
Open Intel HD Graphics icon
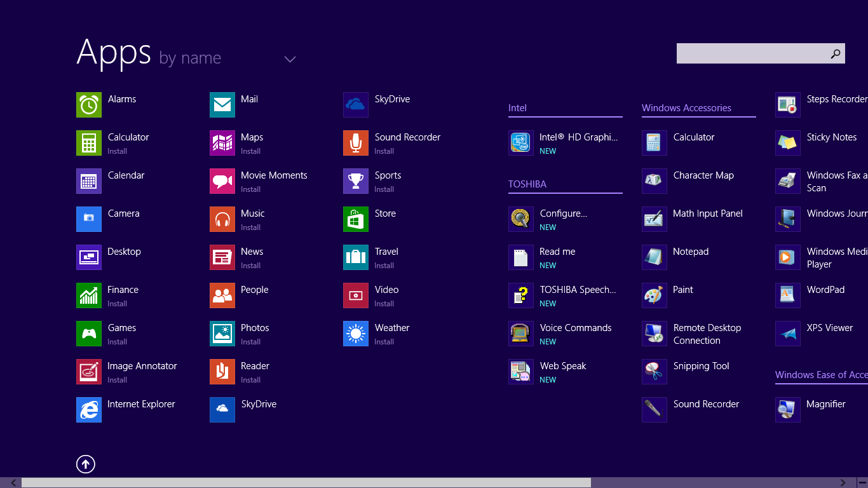pos(521,143)
